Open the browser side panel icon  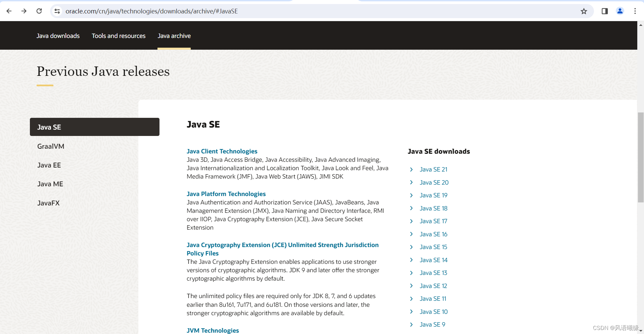coord(605,11)
